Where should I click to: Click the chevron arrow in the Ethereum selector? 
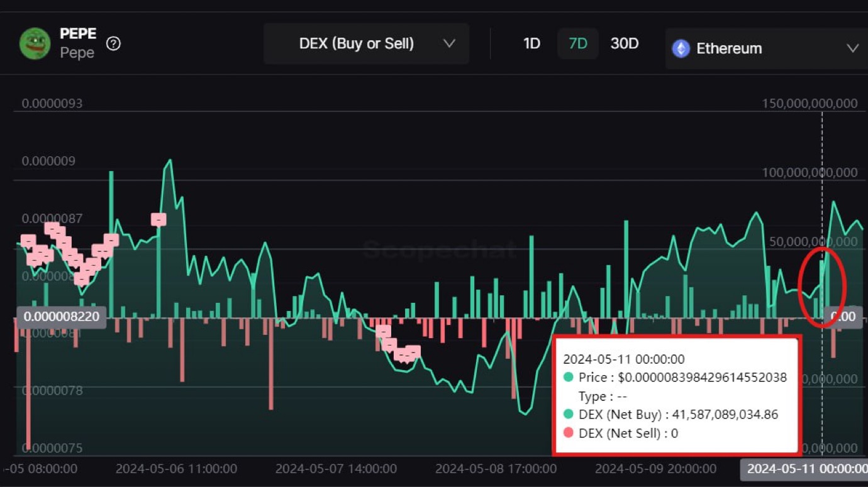pyautogui.click(x=852, y=48)
